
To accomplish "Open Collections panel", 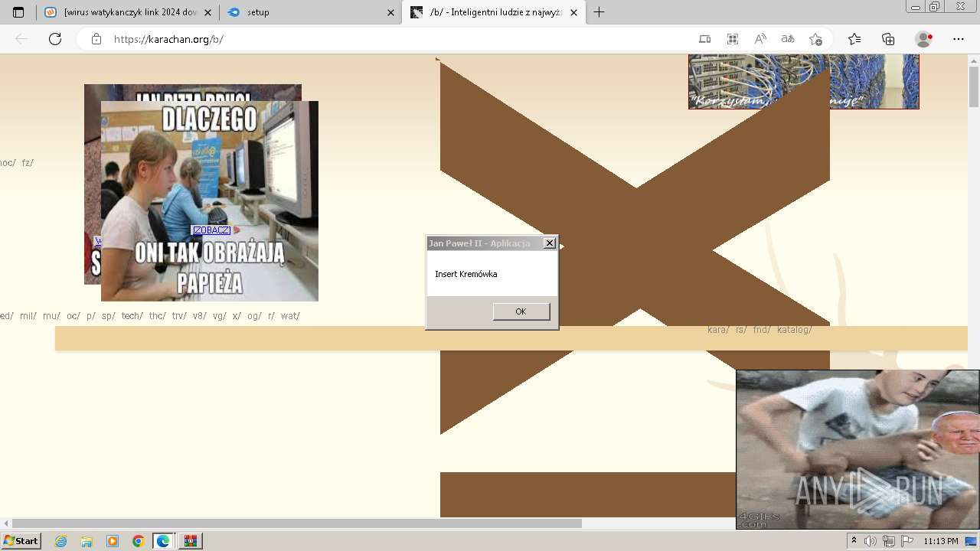I will (x=888, y=39).
